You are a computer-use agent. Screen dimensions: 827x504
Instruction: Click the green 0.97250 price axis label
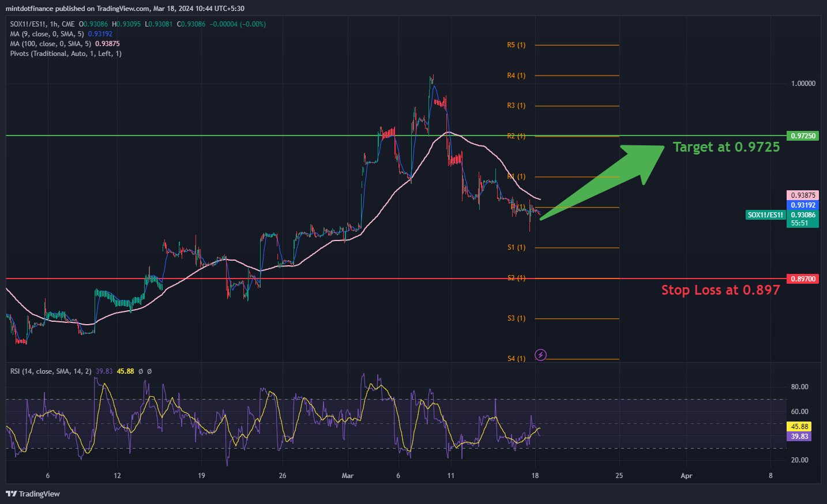[803, 136]
